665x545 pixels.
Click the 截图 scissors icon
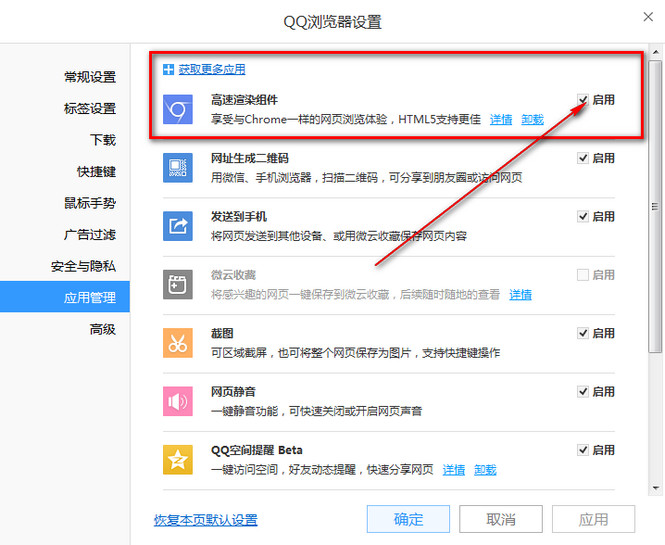tap(178, 343)
